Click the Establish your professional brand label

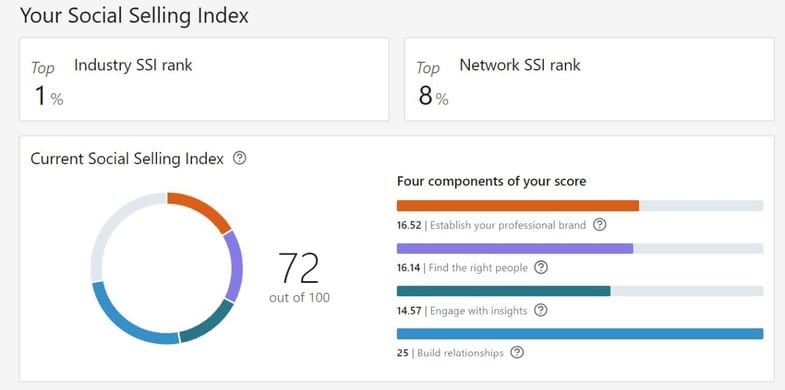point(508,225)
